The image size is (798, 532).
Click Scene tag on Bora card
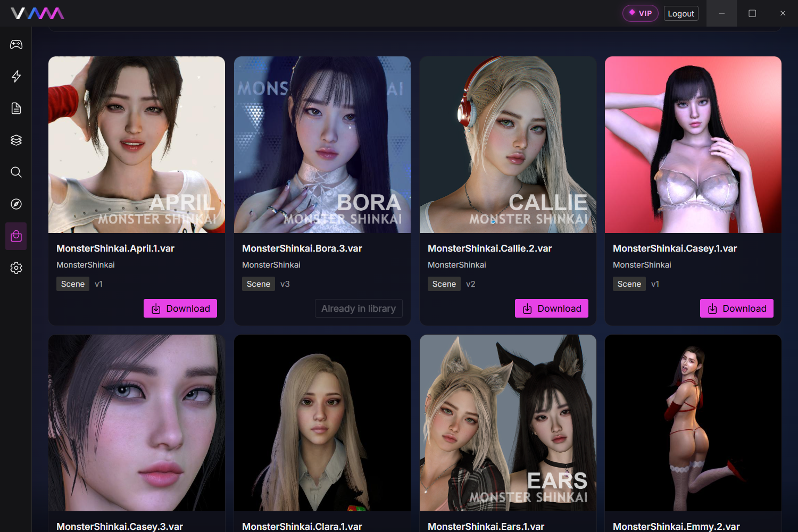pyautogui.click(x=259, y=284)
